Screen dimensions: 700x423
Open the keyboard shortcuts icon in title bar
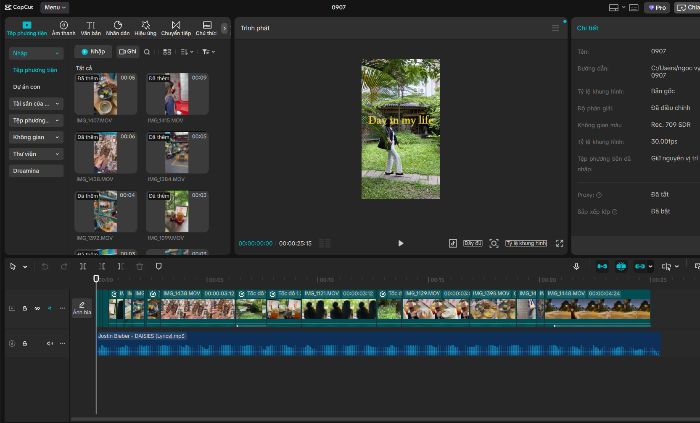[x=633, y=8]
